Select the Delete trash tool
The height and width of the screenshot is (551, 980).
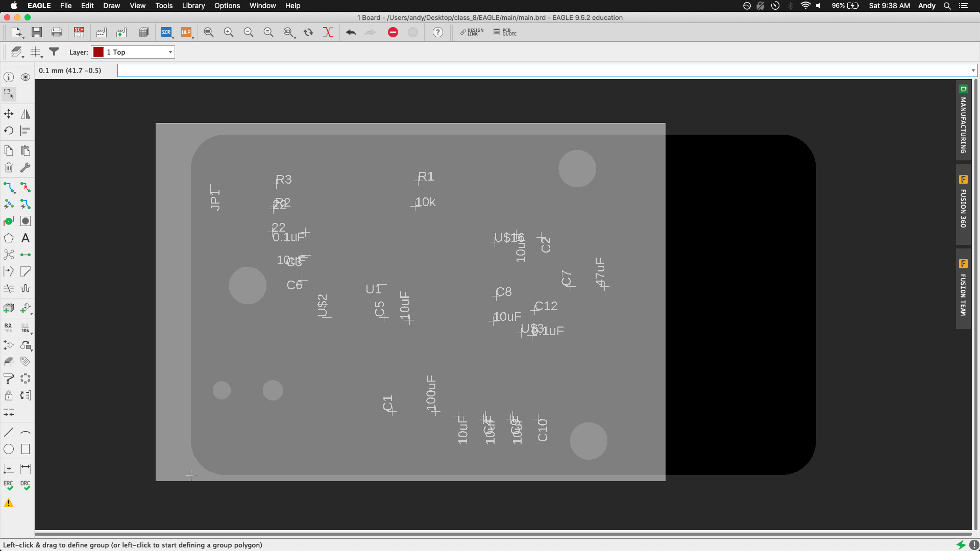[x=9, y=167]
